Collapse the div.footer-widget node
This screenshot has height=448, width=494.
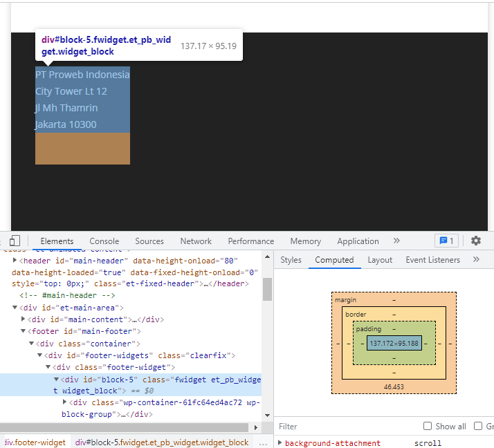click(x=48, y=367)
